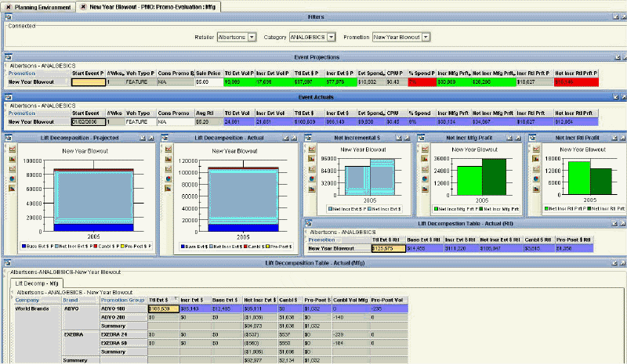Open Lift Decomposition Table Actual (Mfg) panel menu icon

coord(8,263)
